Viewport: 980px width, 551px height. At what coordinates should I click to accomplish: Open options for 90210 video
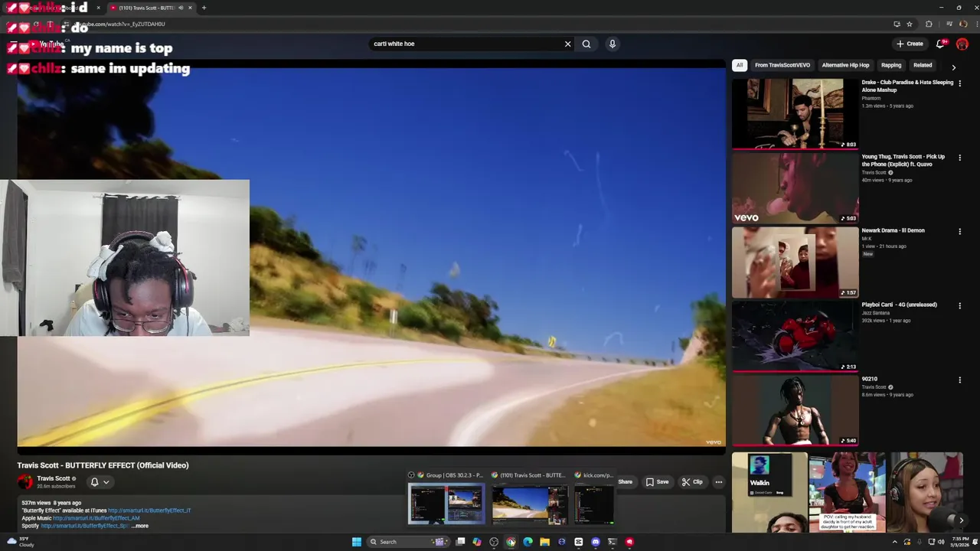959,380
